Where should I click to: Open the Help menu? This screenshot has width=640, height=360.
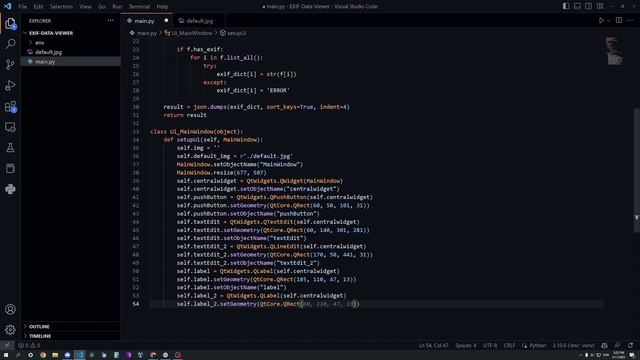(x=162, y=7)
